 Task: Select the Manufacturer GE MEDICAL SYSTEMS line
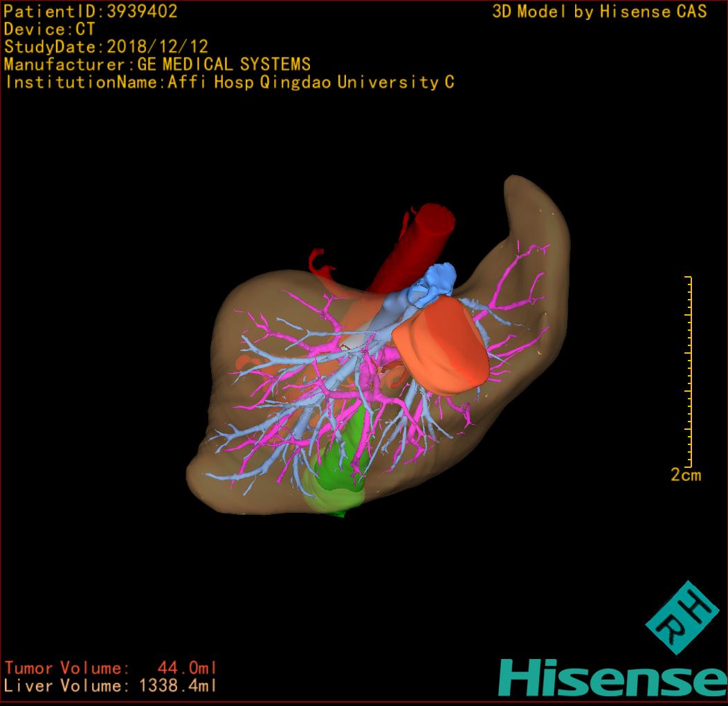(x=157, y=65)
